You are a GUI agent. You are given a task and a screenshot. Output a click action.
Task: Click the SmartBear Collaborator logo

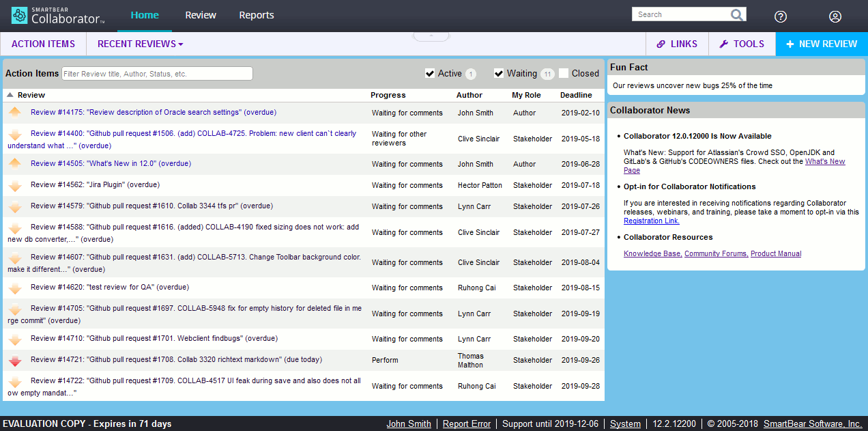pyautogui.click(x=57, y=16)
